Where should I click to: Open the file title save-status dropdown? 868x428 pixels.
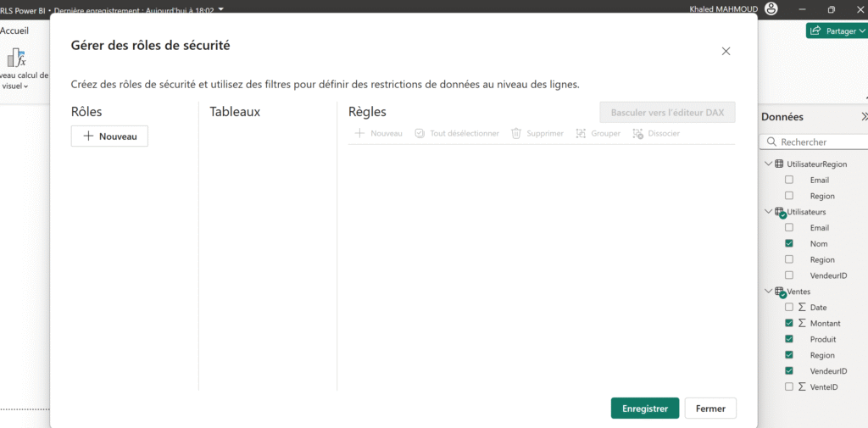(221, 10)
